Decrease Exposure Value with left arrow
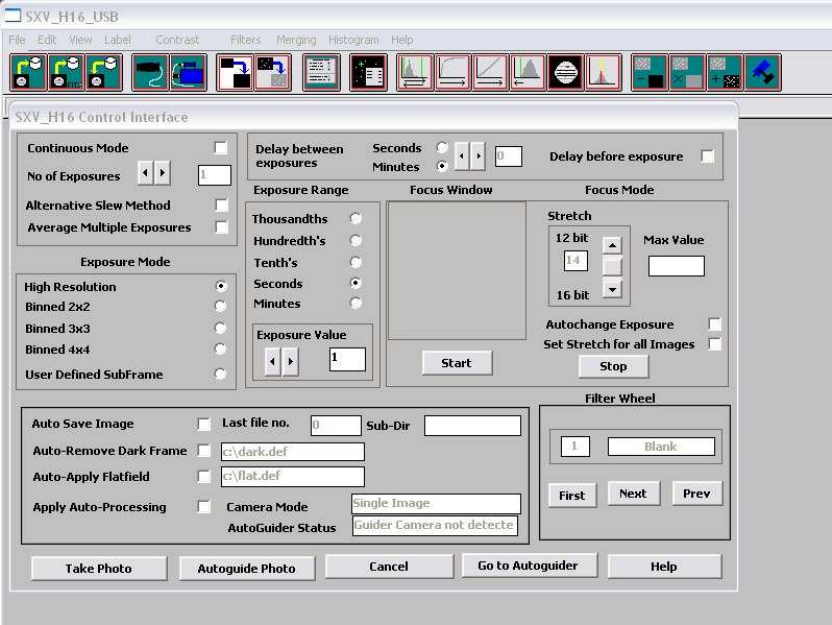 pos(272,361)
